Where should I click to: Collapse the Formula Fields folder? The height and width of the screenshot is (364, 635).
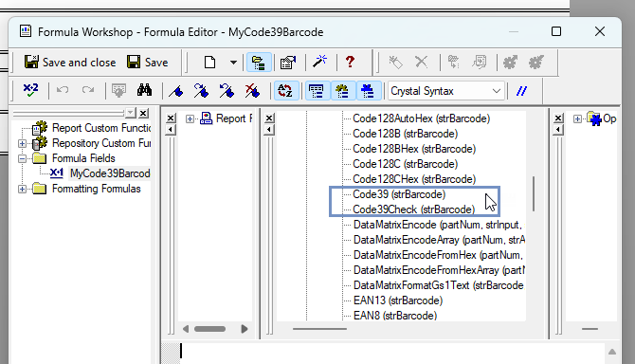[x=23, y=158]
